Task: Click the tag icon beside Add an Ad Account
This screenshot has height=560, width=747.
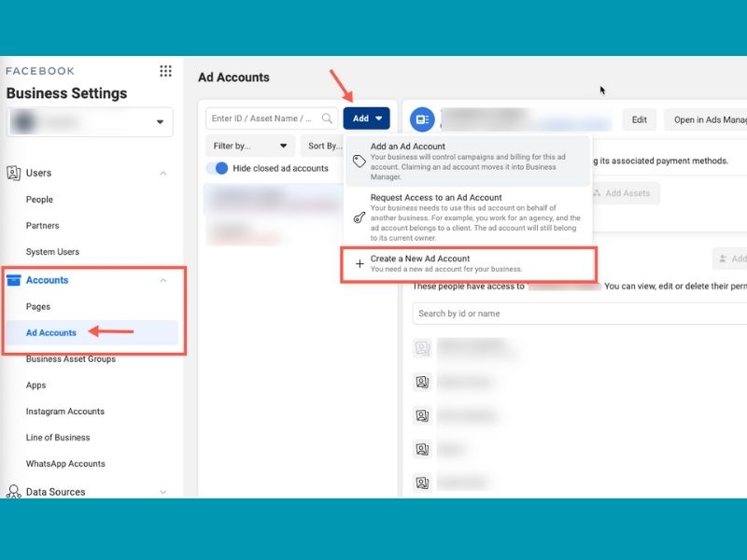Action: coord(359,161)
